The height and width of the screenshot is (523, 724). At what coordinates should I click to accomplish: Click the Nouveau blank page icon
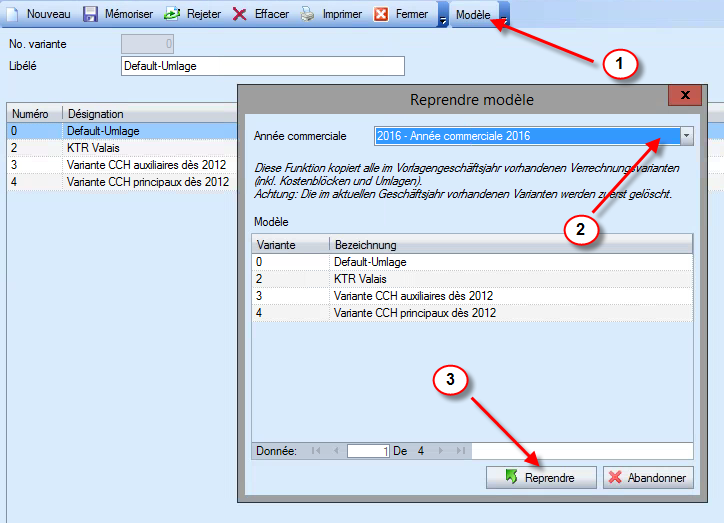pos(12,14)
